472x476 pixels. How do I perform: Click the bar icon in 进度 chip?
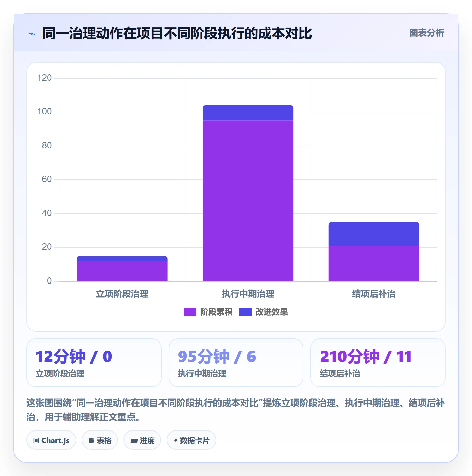pos(134,441)
